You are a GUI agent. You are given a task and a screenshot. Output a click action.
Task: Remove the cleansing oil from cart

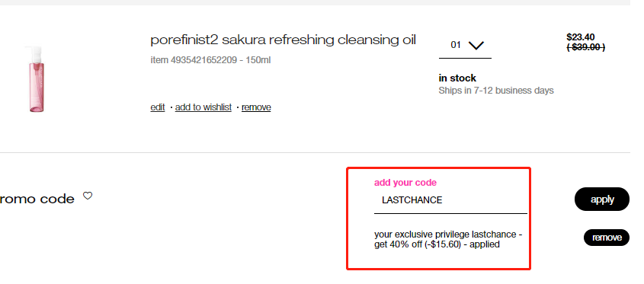point(256,107)
